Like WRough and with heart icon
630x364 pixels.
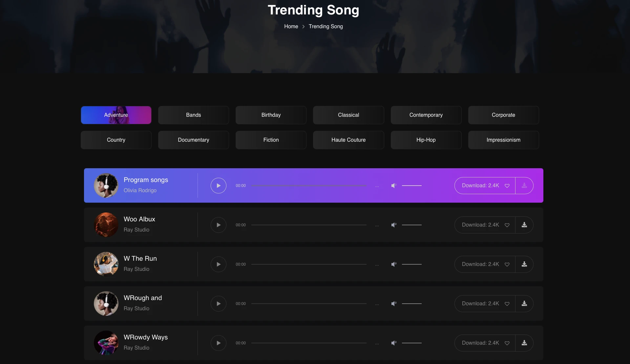507,304
